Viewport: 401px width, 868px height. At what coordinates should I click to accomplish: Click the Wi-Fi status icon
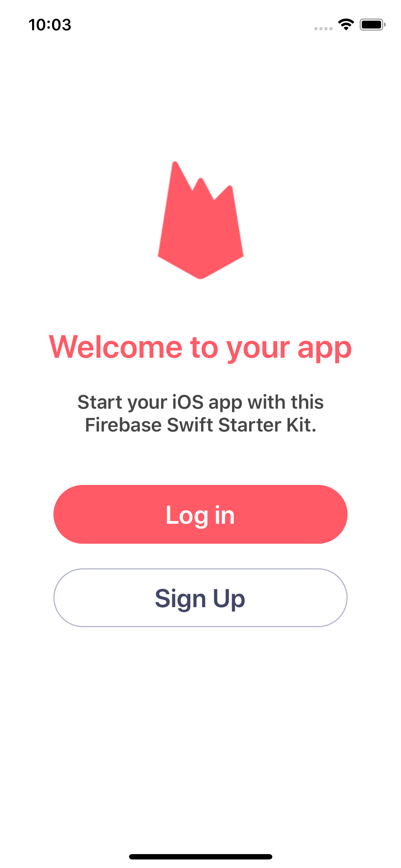coord(346,24)
